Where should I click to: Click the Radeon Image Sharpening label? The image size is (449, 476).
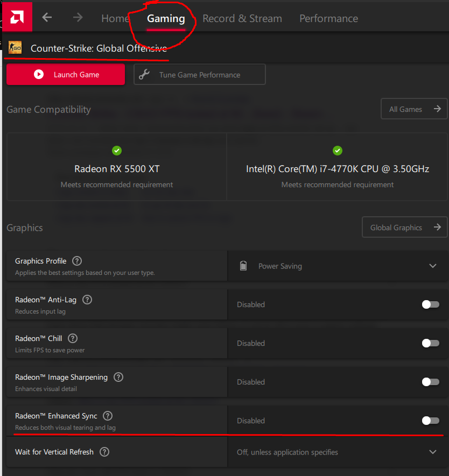point(61,377)
